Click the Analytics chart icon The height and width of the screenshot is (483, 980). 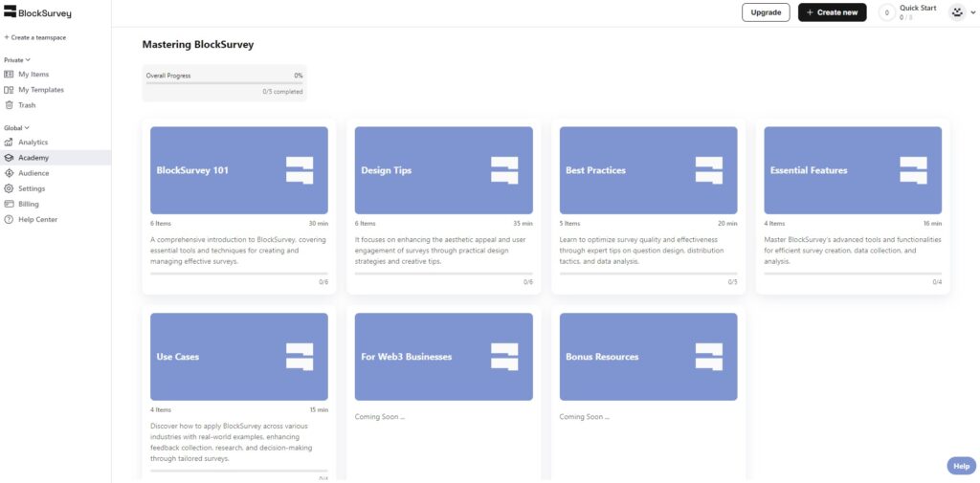pyautogui.click(x=9, y=143)
